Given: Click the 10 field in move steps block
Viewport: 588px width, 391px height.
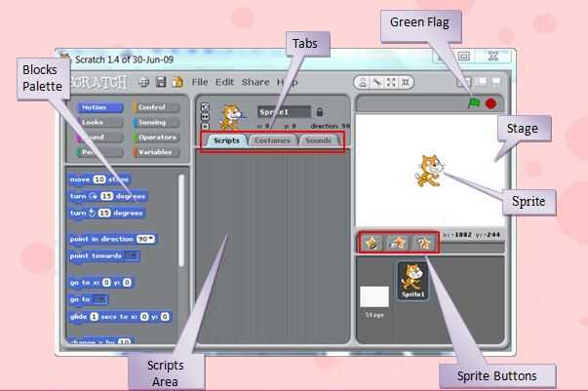Looking at the screenshot, I should click(x=99, y=179).
